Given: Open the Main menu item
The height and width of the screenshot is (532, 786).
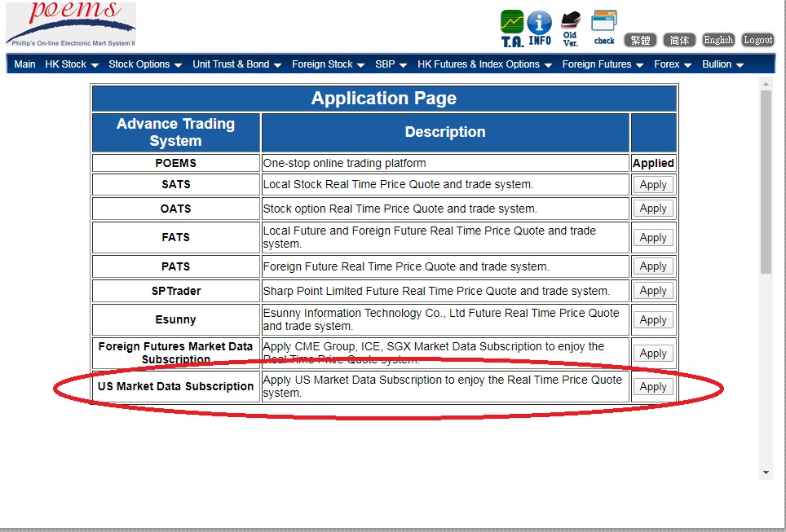Looking at the screenshot, I should pyautogui.click(x=24, y=64).
